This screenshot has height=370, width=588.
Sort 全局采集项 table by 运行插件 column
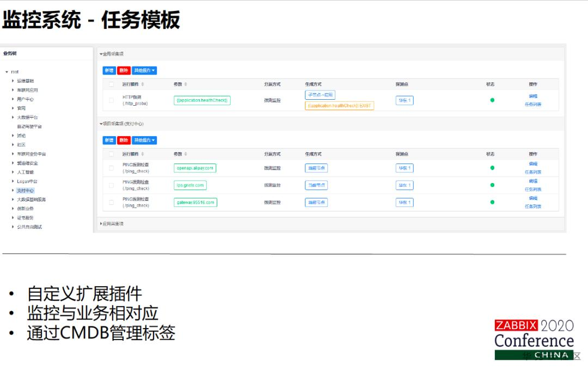143,84
